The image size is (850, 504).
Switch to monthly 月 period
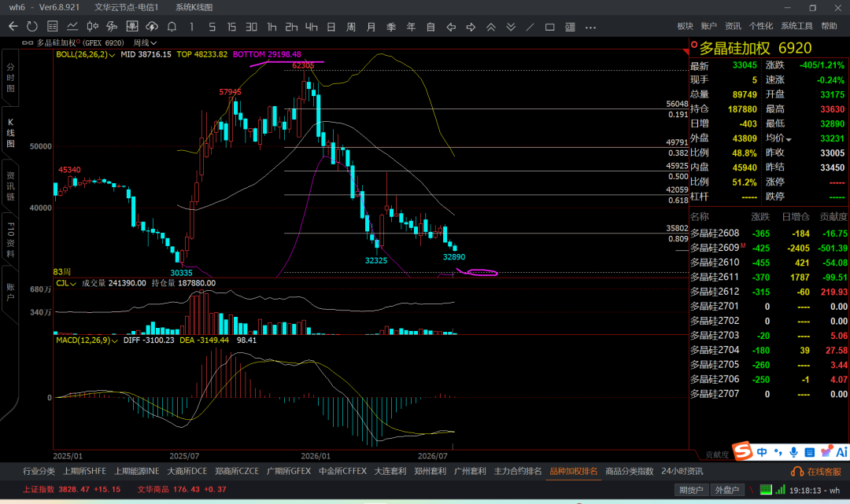point(371,27)
